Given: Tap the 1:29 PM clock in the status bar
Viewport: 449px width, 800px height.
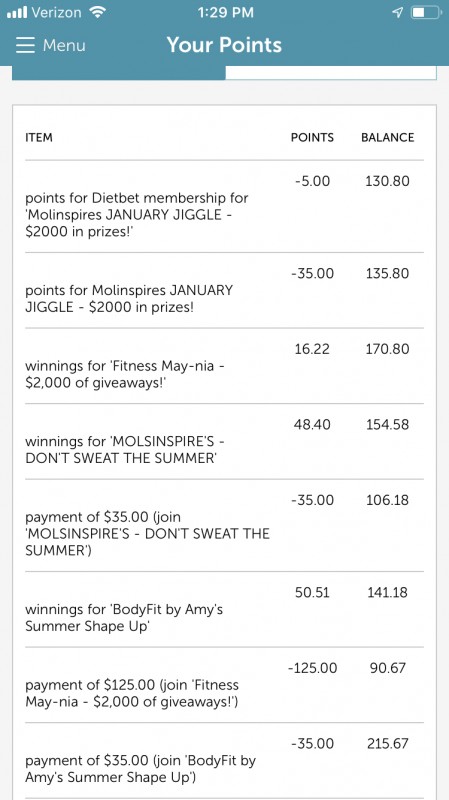Looking at the screenshot, I should pyautogui.click(x=226, y=13).
